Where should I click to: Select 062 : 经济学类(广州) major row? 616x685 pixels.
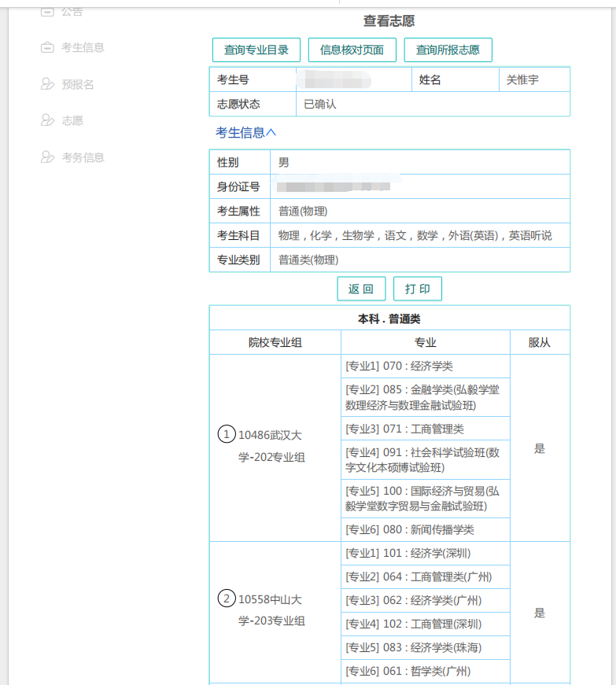pos(426,600)
